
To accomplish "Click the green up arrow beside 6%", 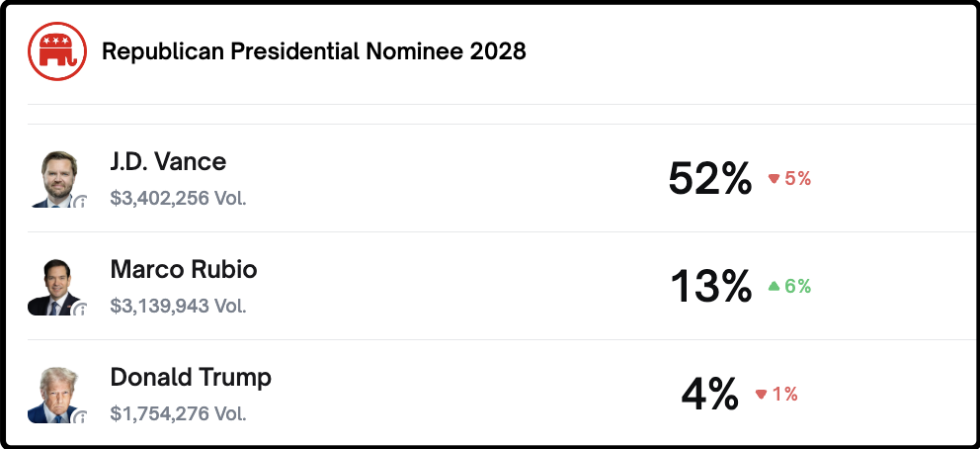I will click(775, 287).
